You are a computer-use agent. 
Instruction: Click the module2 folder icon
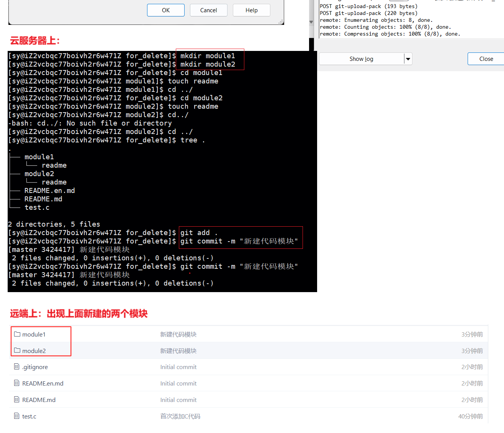[x=17, y=350]
